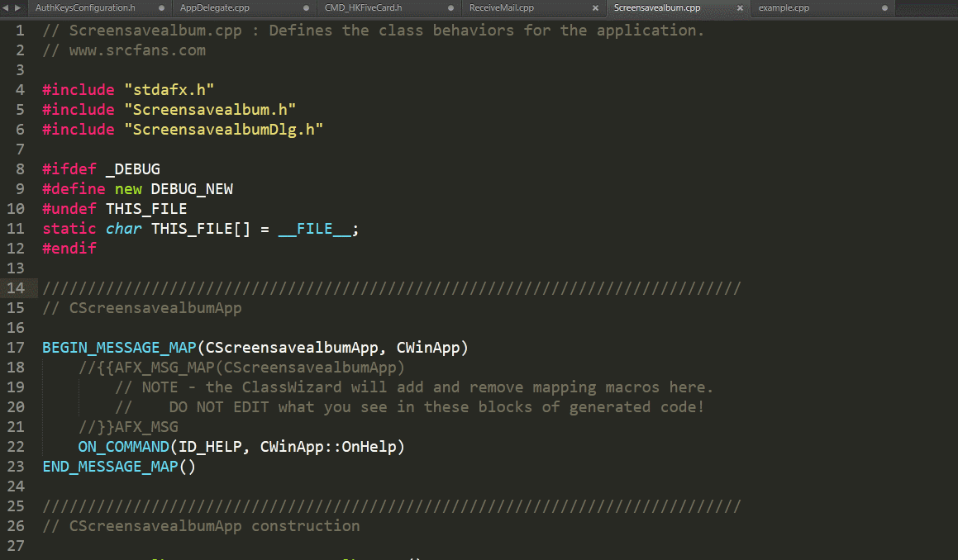Image resolution: width=958 pixels, height=560 pixels.
Task: Click unsaved dot on example.cpp tab
Action: [x=884, y=8]
